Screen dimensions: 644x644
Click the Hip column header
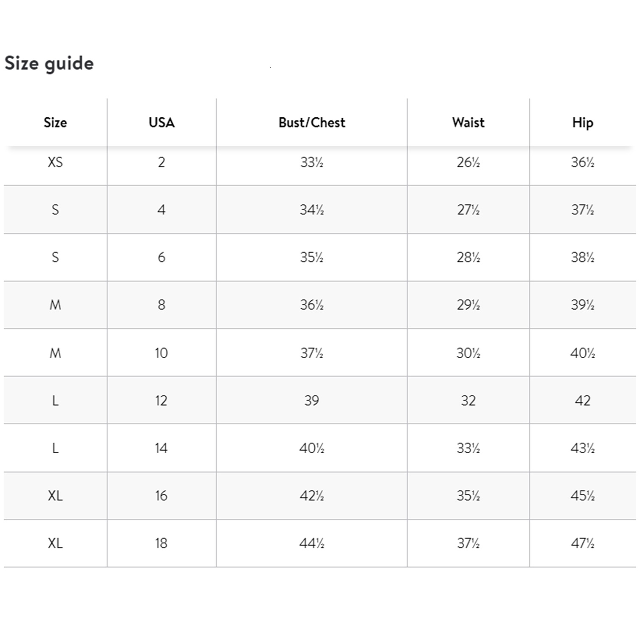tap(582, 123)
